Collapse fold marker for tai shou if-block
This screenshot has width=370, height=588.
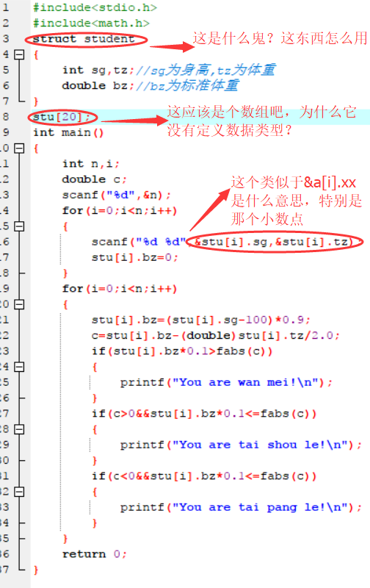(x=19, y=429)
